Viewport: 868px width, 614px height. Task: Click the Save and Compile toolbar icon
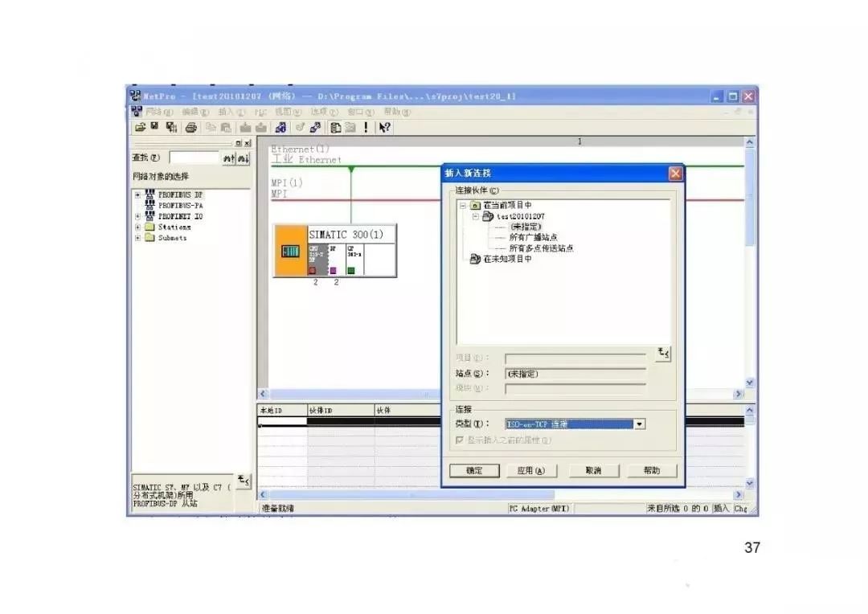pos(172,127)
